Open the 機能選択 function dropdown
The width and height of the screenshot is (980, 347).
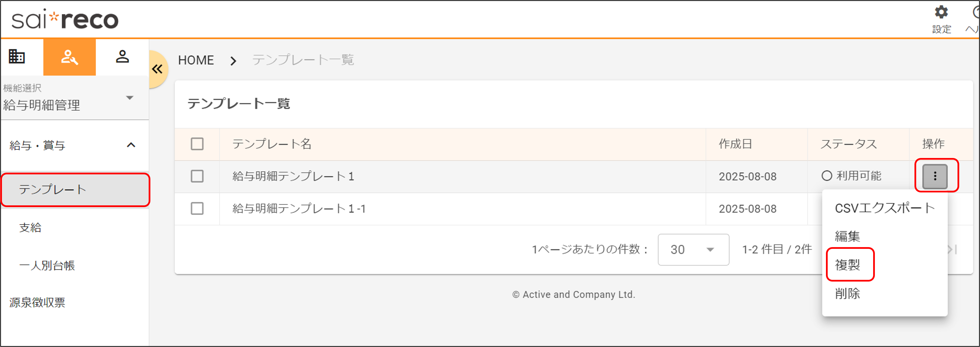click(130, 98)
